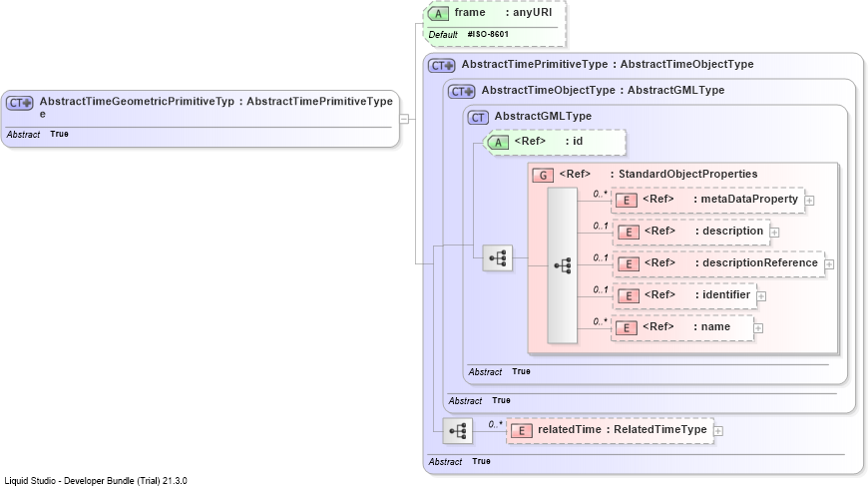Expand the metaDataProperty element

point(809,201)
